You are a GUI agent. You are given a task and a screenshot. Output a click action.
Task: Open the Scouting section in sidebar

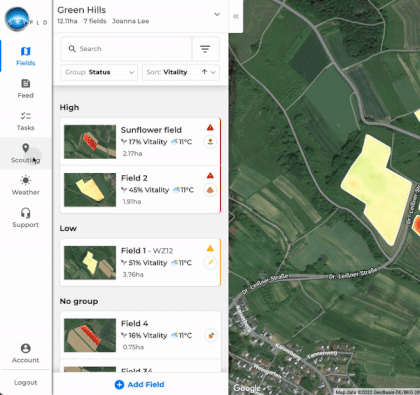[26, 153]
